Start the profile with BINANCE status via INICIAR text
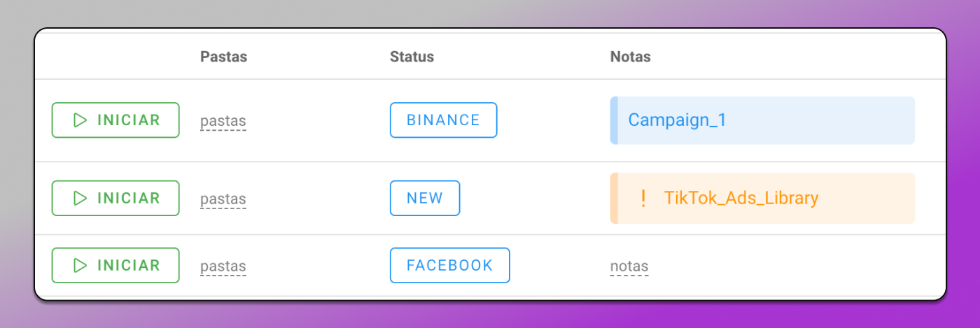 click(129, 120)
